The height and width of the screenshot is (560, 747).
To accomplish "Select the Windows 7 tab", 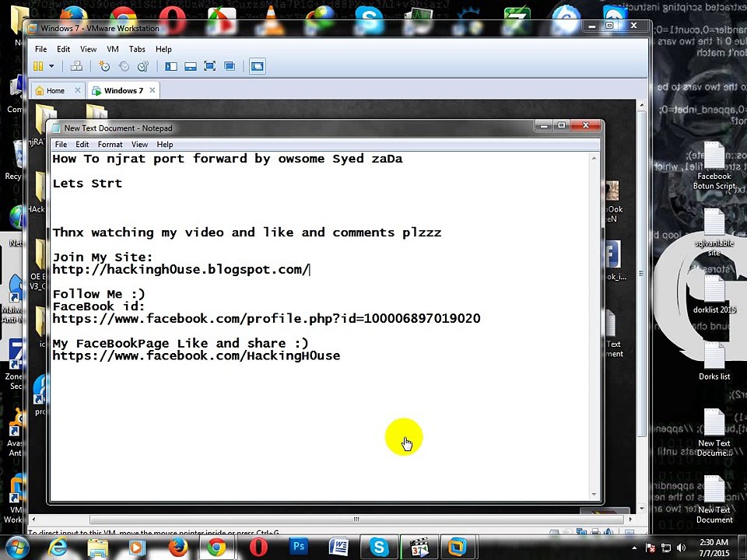I will pyautogui.click(x=123, y=90).
